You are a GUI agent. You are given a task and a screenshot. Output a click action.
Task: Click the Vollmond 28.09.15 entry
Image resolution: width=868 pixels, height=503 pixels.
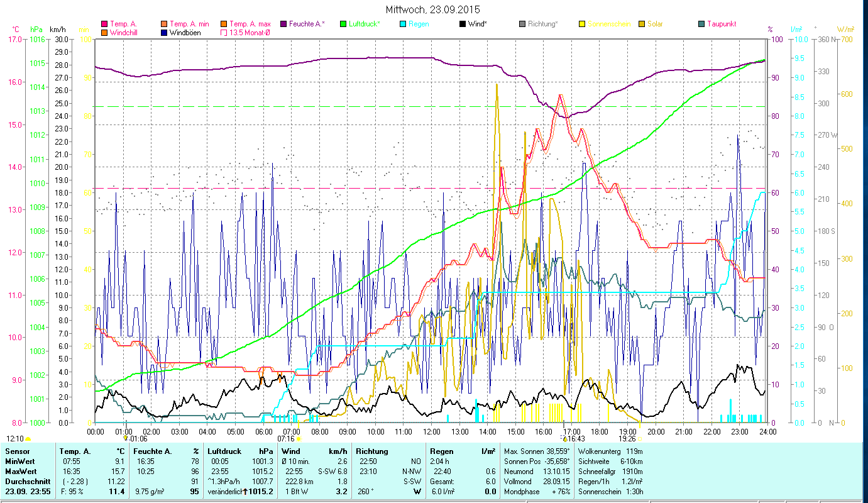coord(537,482)
